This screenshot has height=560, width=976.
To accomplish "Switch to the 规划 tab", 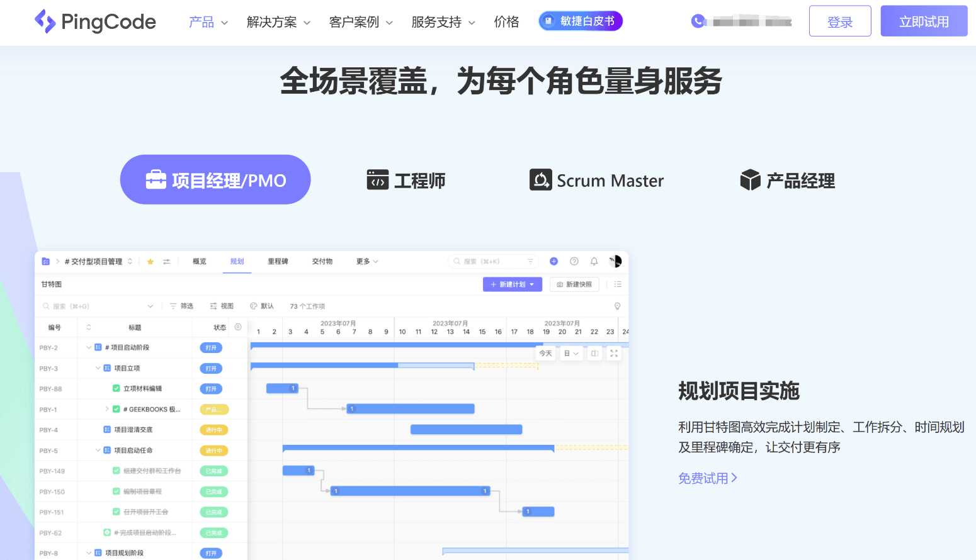I will point(237,262).
